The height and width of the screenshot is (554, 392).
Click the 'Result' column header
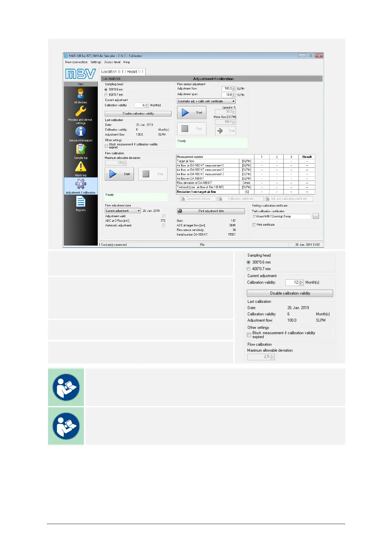[307, 157]
